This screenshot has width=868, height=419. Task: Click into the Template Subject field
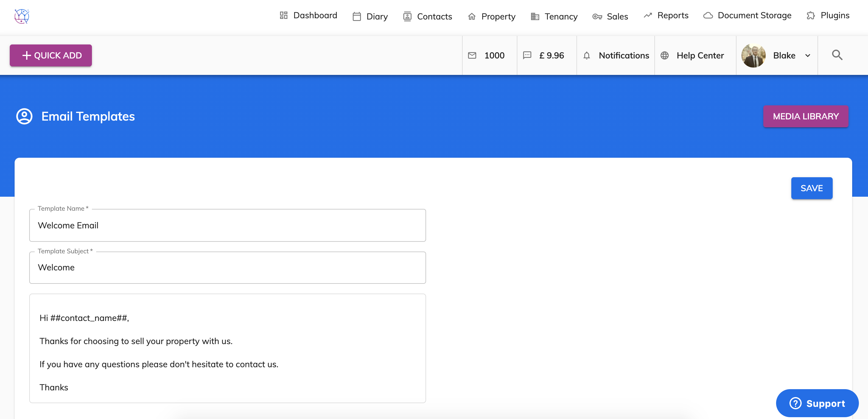pos(227,267)
